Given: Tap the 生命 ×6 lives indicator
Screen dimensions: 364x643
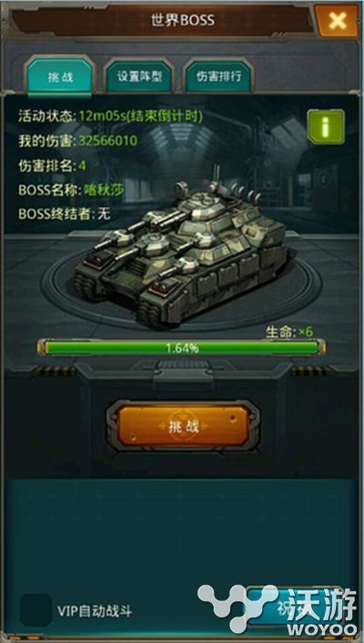Looking at the screenshot, I should point(289,332).
